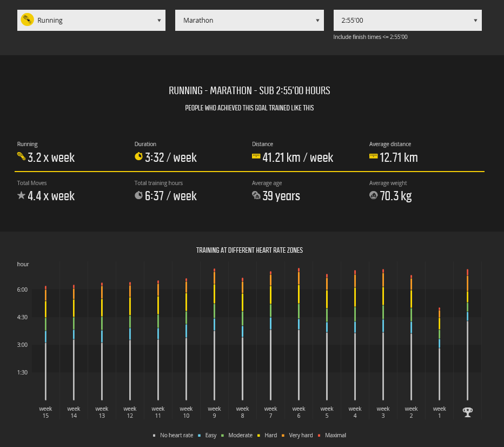Click the yellow running shoe icon in dropdown
Viewport: 504px width, 447px height.
pyautogui.click(x=28, y=19)
